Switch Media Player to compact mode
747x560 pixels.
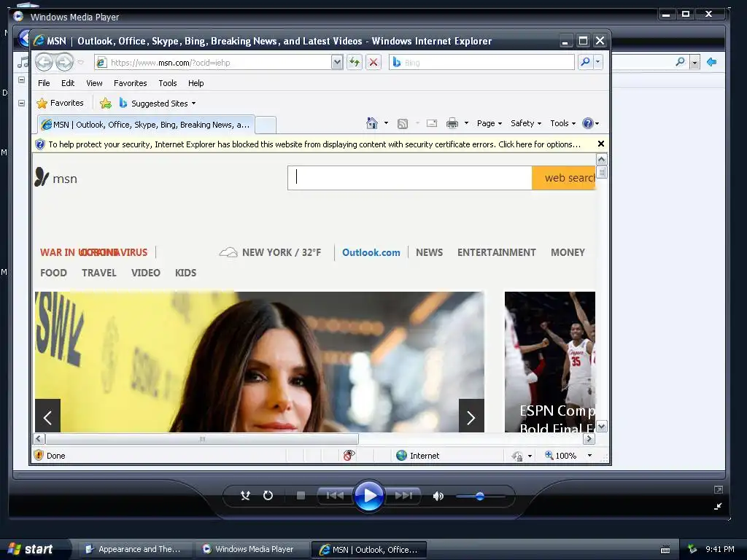[x=719, y=507]
